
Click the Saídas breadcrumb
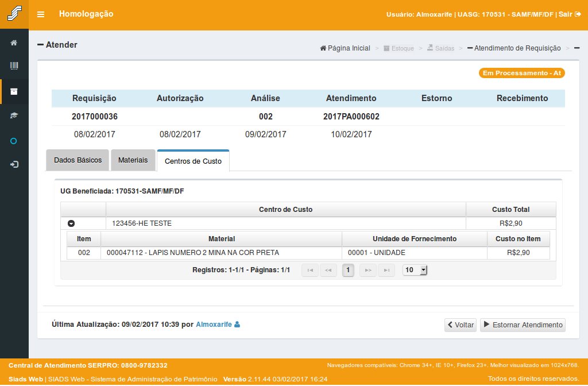click(x=440, y=48)
